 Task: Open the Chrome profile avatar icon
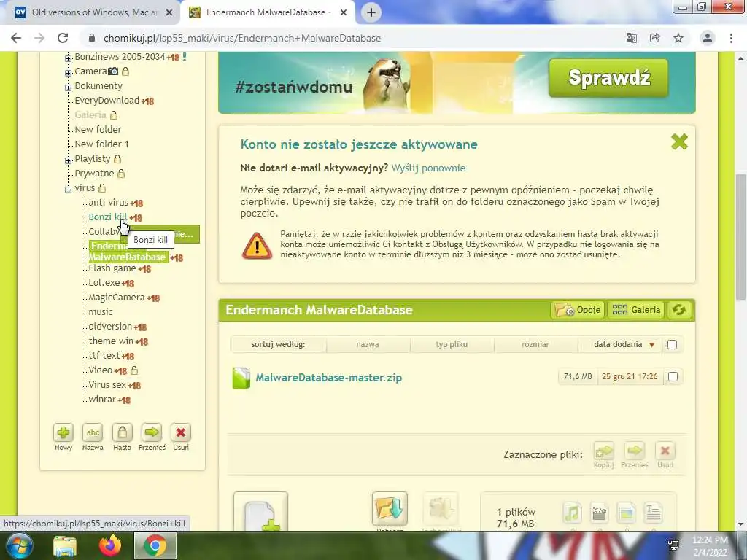[x=708, y=38]
